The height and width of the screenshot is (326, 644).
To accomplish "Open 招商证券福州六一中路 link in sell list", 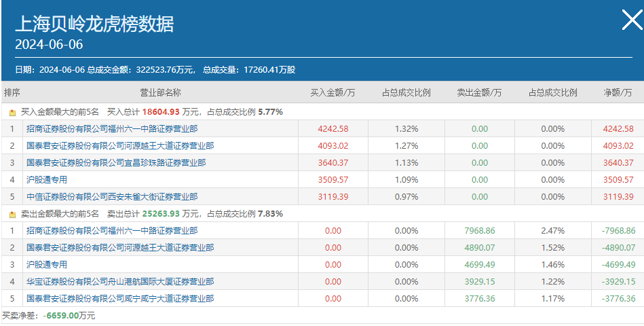I will [112, 231].
